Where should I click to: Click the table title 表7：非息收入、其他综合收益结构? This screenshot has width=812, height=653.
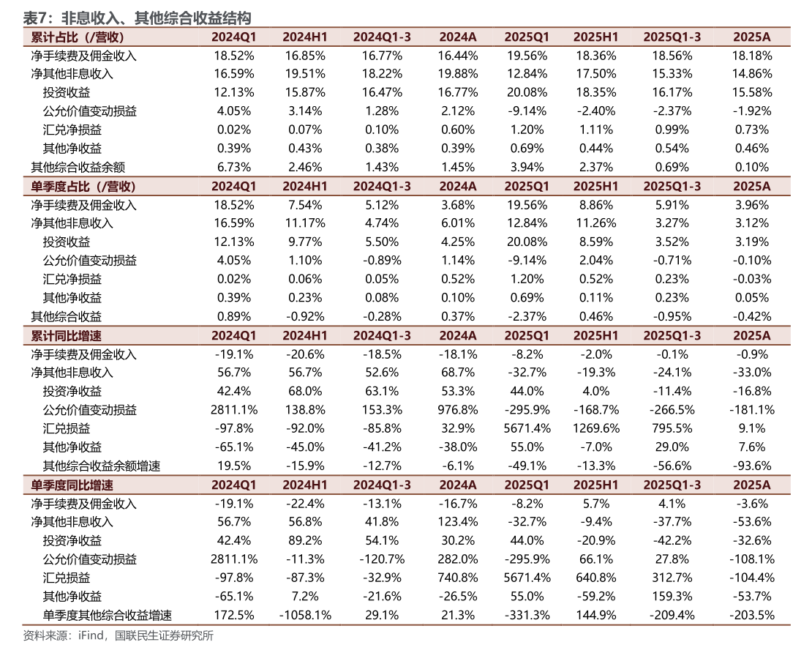pos(138,18)
